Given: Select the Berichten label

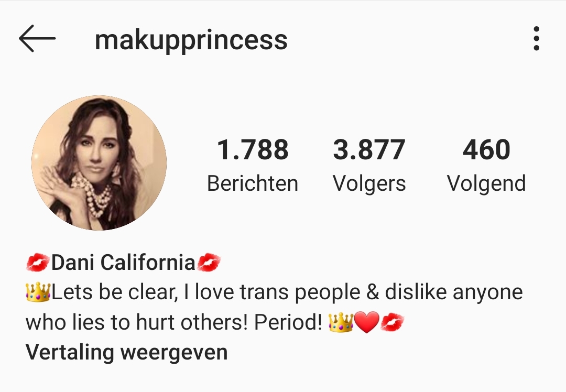Looking at the screenshot, I should (x=253, y=183).
